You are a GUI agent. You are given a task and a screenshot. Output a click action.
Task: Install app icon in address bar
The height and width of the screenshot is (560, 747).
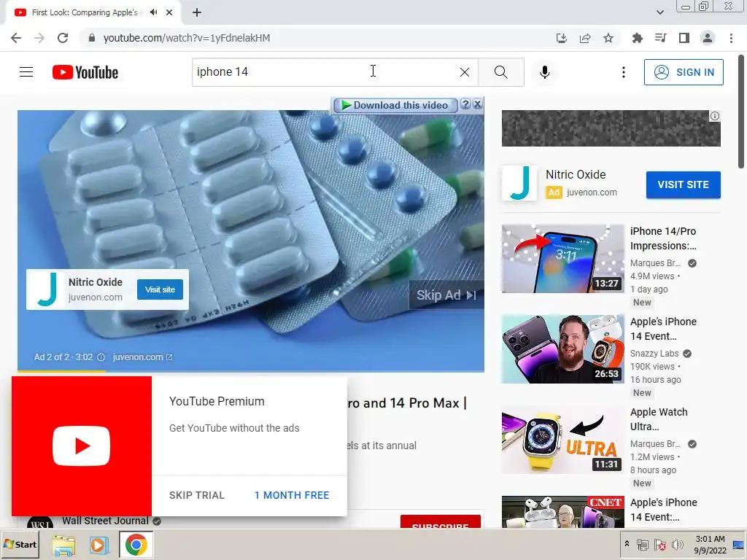click(x=562, y=38)
